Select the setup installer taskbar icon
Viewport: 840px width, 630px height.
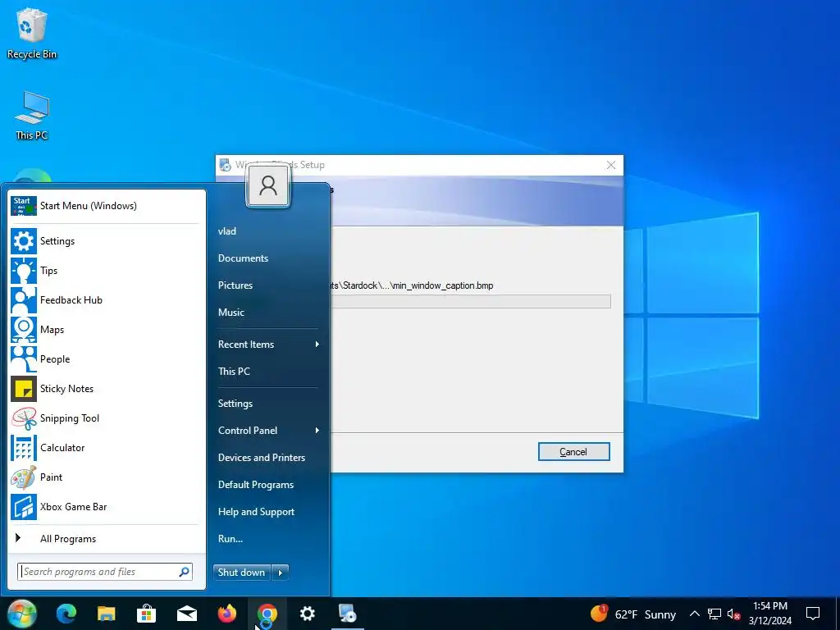347,614
